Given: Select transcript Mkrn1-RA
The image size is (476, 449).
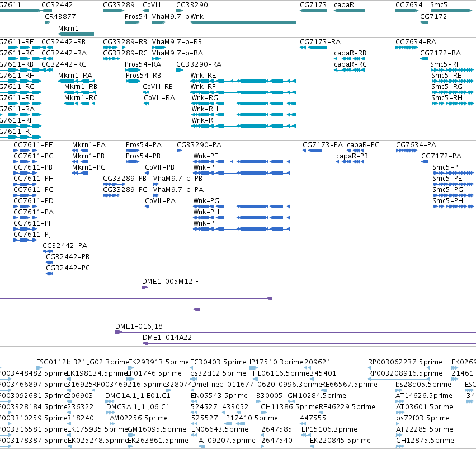Looking at the screenshot, I should coord(76,76).
